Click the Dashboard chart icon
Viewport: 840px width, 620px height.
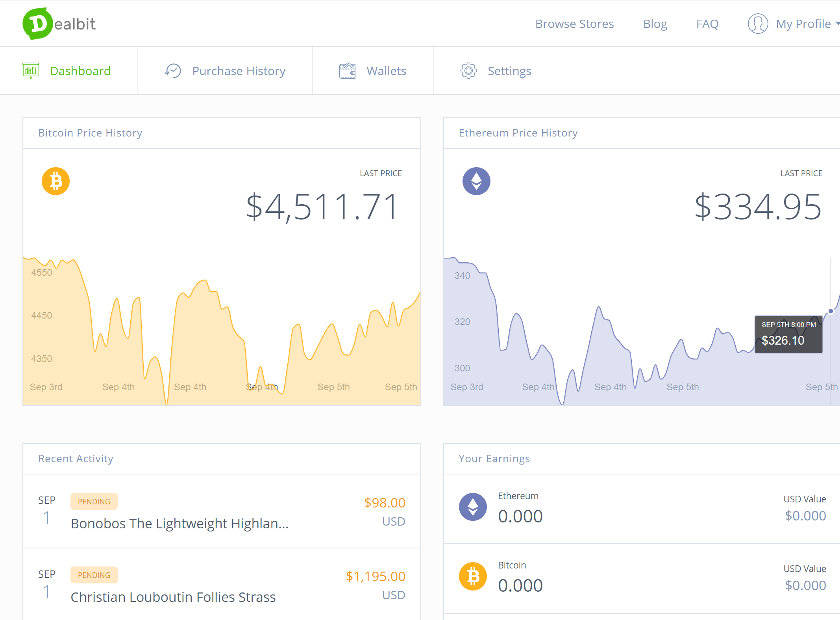[31, 71]
